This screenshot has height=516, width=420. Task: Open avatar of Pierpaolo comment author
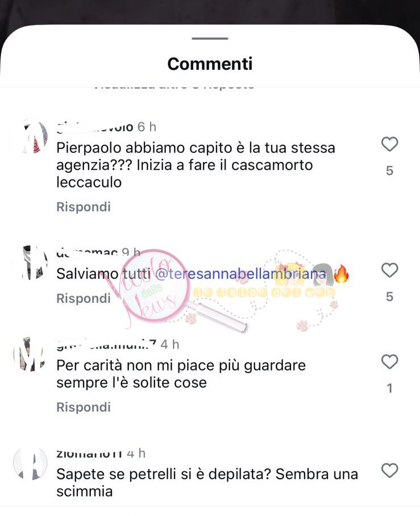[x=32, y=138]
